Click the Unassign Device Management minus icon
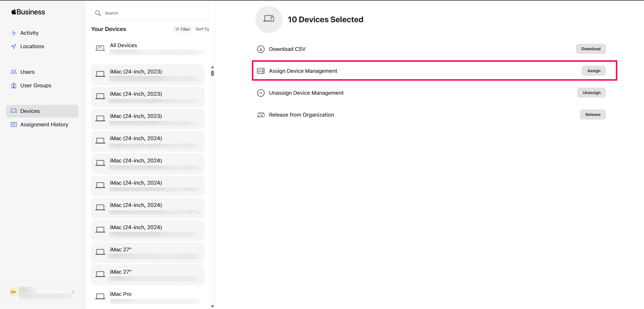The image size is (644, 309). (x=261, y=93)
